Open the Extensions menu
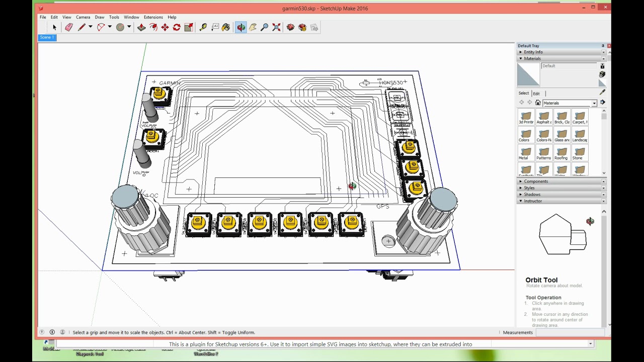 coord(153,17)
